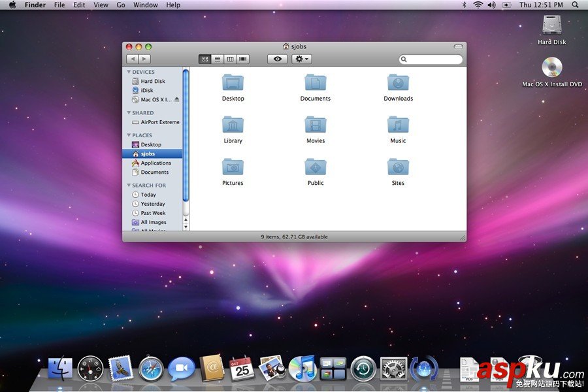Open the View menu
The width and height of the screenshot is (588, 392).
point(101,5)
